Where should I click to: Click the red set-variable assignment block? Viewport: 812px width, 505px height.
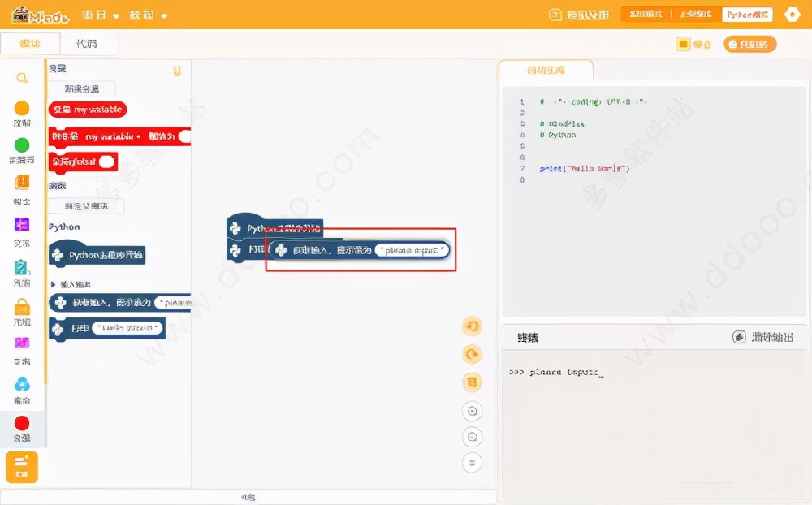pos(119,136)
